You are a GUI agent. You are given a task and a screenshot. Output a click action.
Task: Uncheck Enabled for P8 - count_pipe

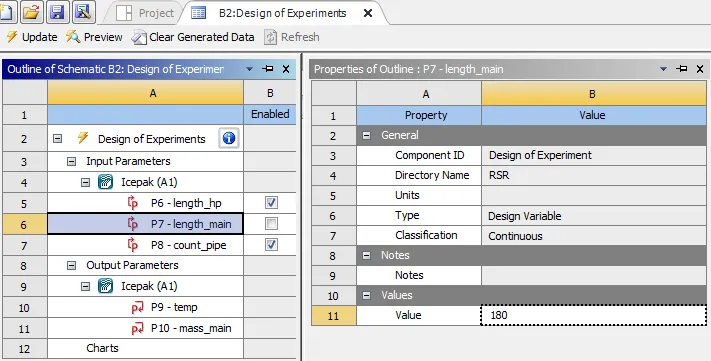point(271,245)
